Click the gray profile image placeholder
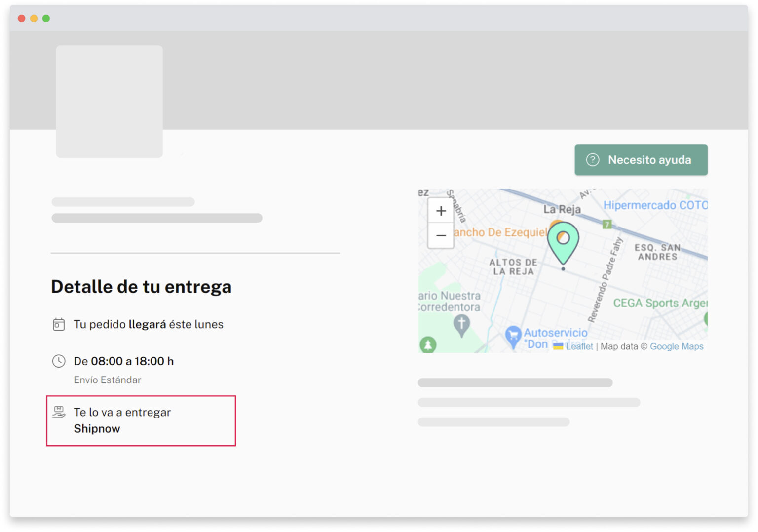Image resolution: width=758 pixels, height=532 pixels. point(109,101)
